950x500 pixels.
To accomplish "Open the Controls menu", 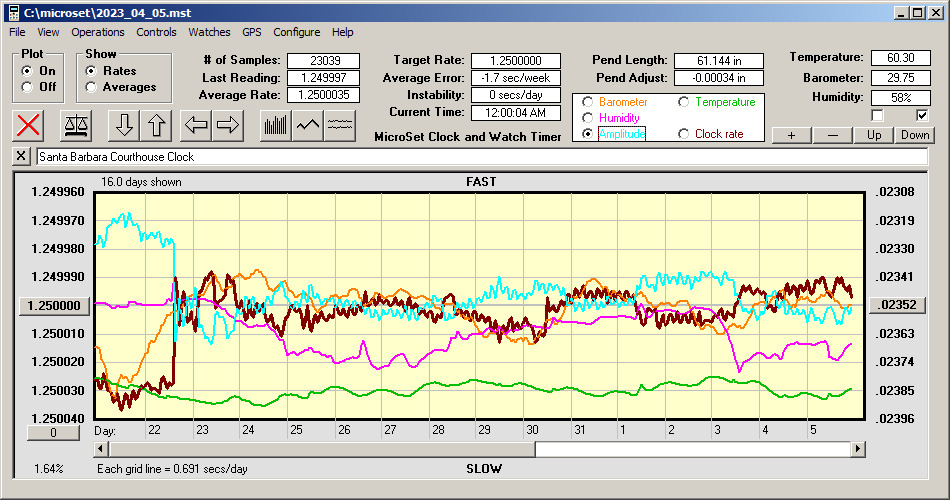I will [156, 32].
